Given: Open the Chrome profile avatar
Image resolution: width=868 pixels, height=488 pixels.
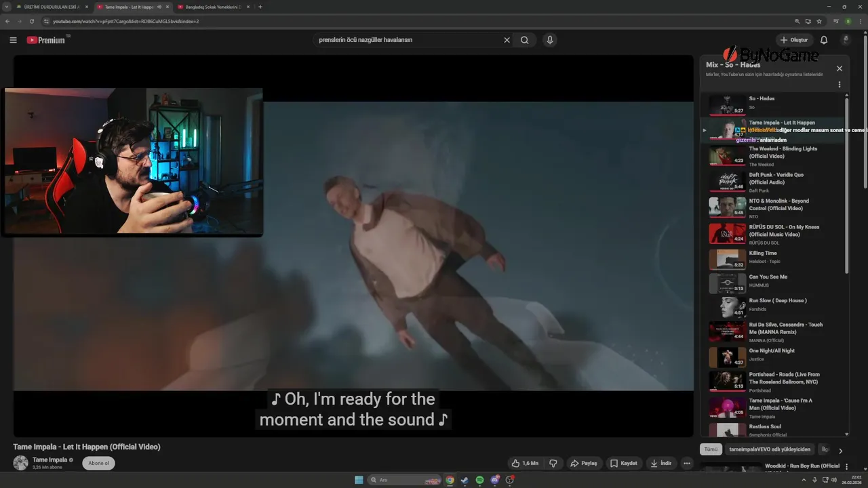Looking at the screenshot, I should pyautogui.click(x=848, y=21).
